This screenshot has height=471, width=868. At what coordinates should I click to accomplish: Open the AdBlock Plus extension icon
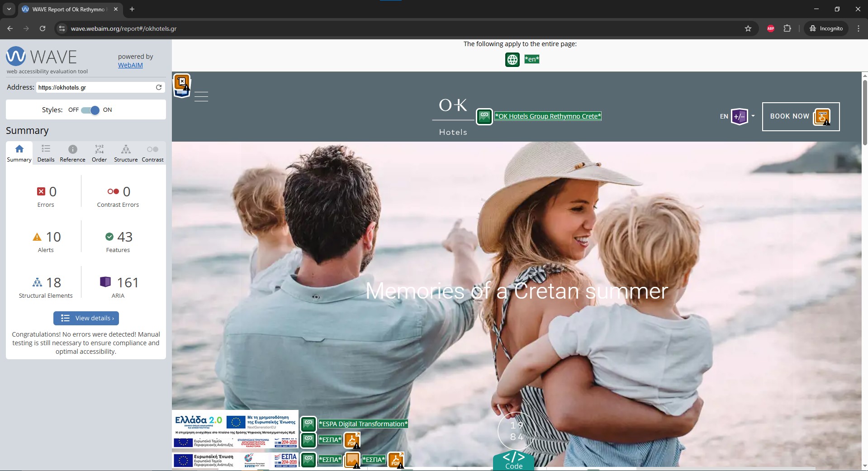771,29
